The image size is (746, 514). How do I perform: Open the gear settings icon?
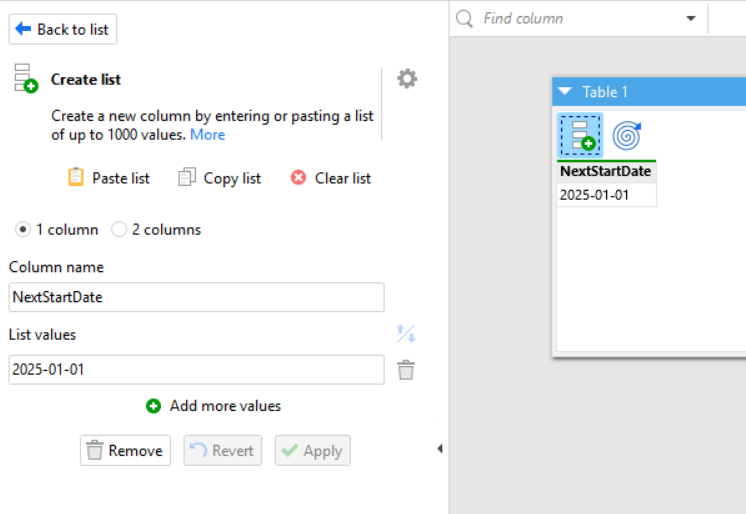(x=407, y=79)
